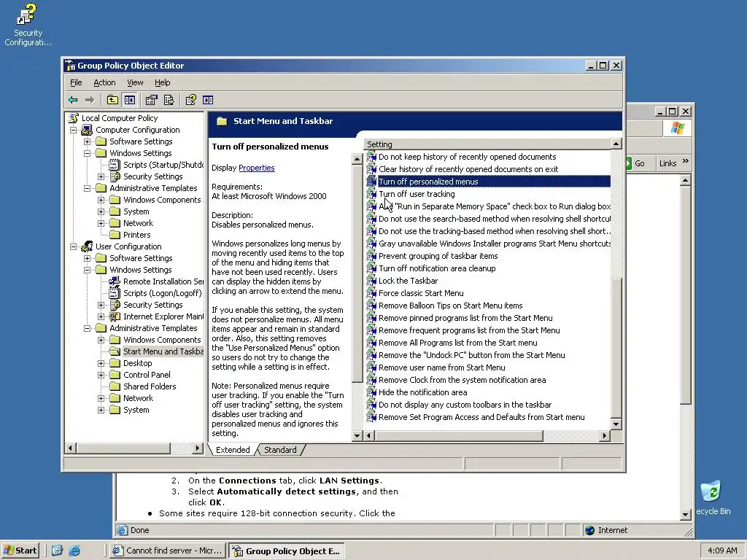Click the Help toolbar icon
Viewport: 747px width, 560px height.
pos(190,100)
